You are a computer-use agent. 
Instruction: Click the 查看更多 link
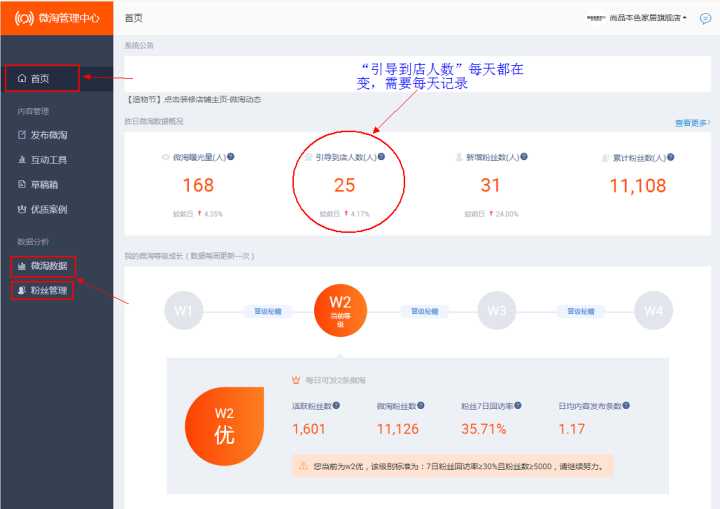tap(692, 123)
